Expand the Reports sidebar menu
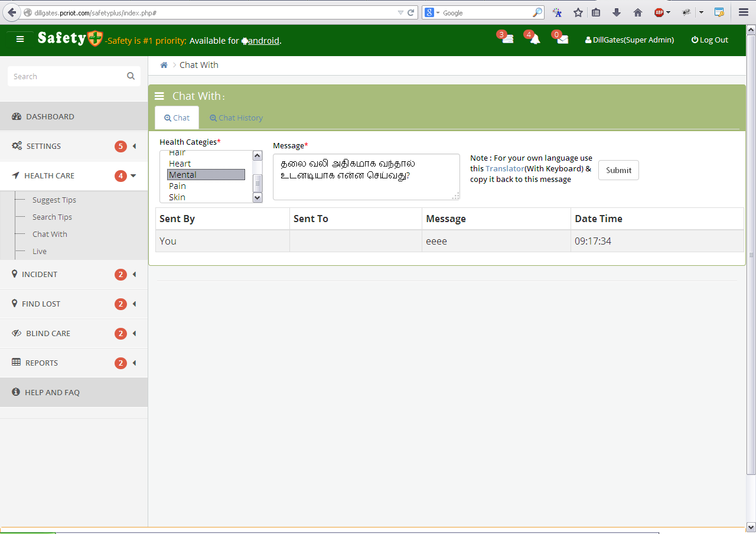The height and width of the screenshot is (534, 756). tap(74, 363)
